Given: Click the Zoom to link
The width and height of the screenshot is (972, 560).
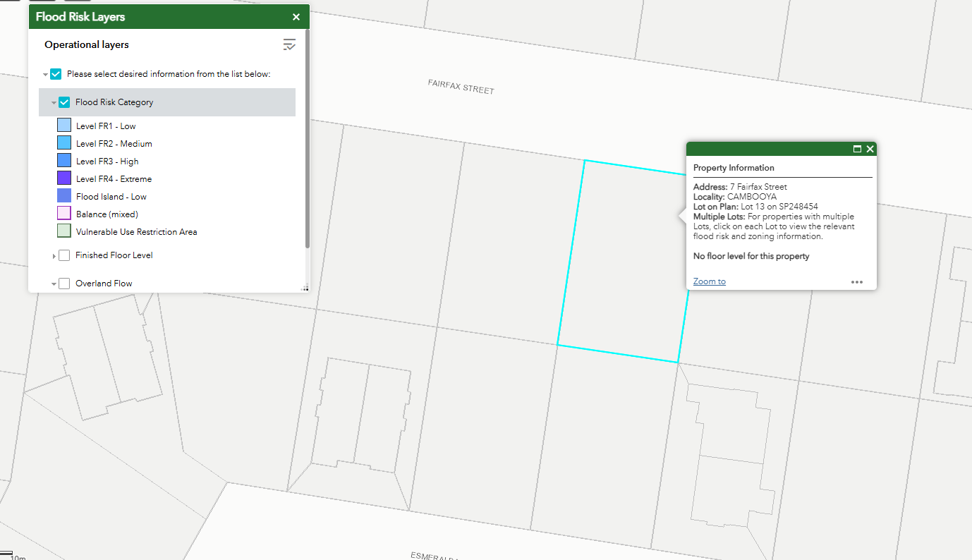Looking at the screenshot, I should point(709,281).
